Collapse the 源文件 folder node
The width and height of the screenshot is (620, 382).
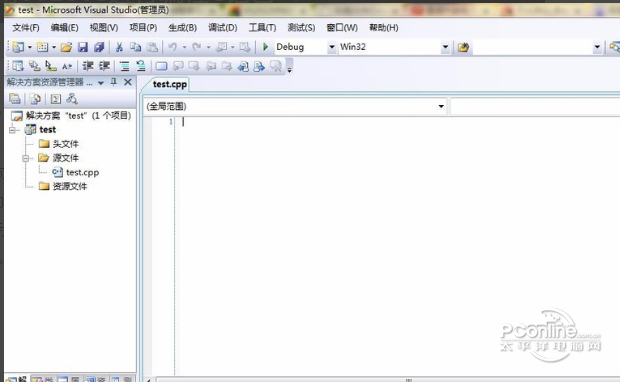click(x=26, y=158)
